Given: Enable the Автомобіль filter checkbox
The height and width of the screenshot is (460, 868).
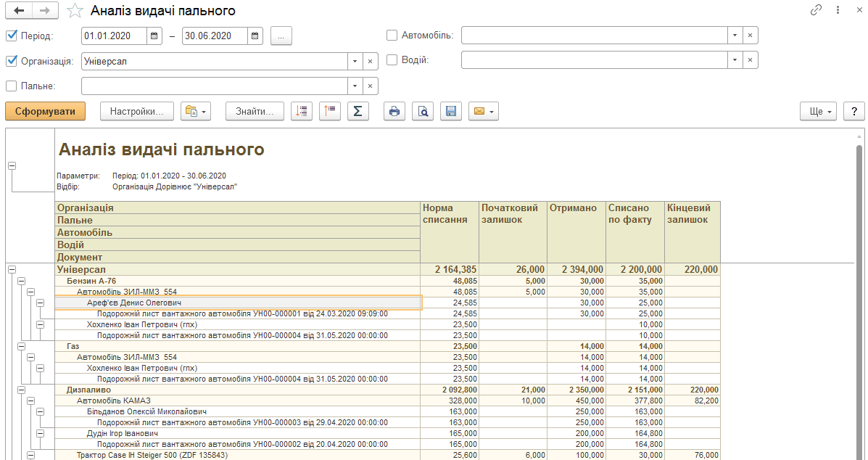Looking at the screenshot, I should click(x=392, y=36).
